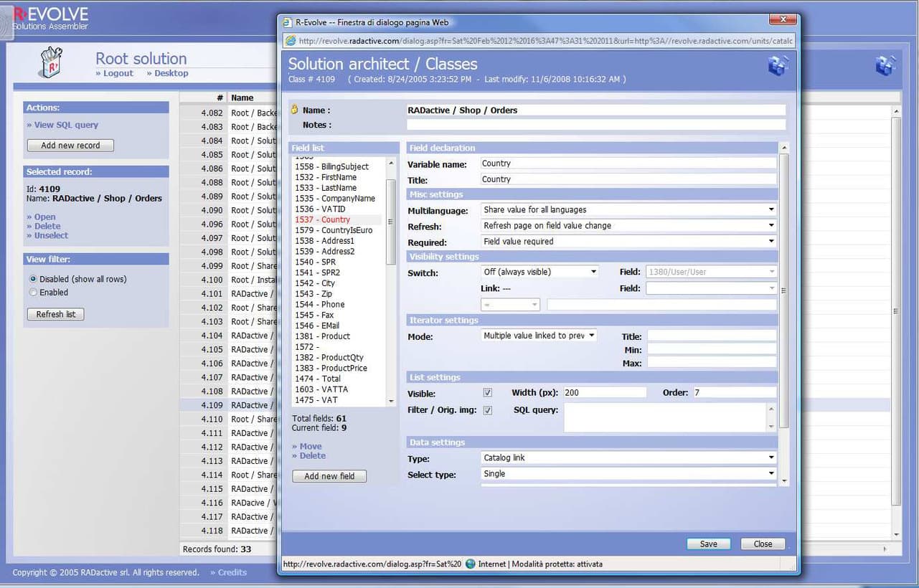This screenshot has height=588, width=919.
Task: Click the field settings panel scrollbar
Action: coord(784,290)
